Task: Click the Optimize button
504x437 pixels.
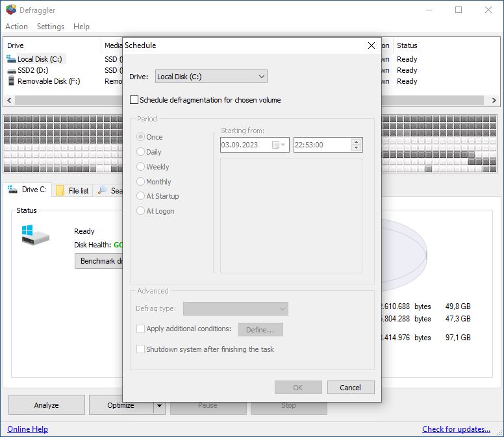Action: click(x=121, y=405)
